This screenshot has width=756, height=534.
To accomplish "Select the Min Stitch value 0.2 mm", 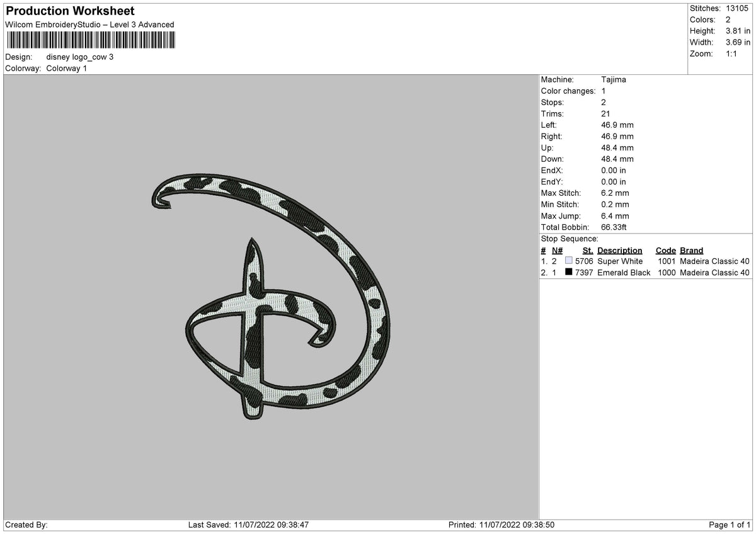I will pos(615,205).
